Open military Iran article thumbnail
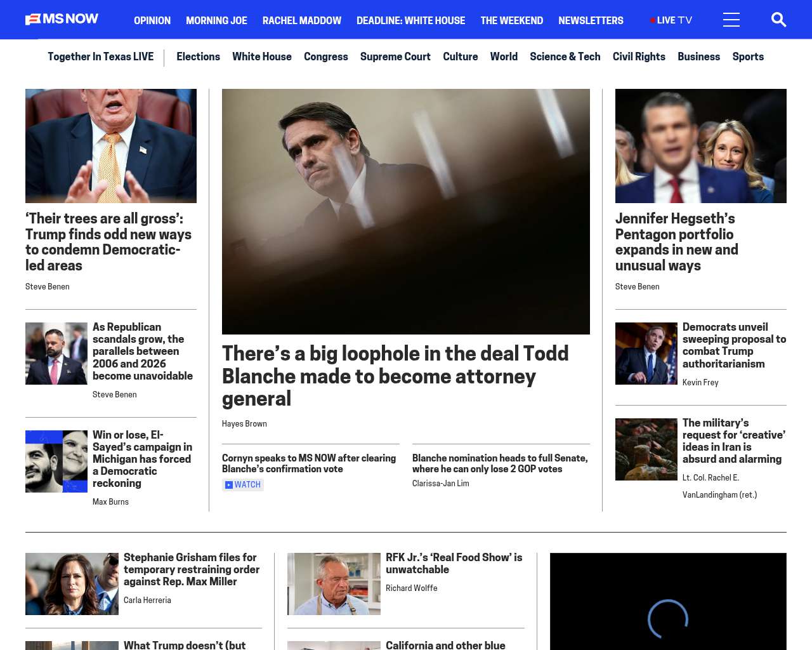812x650 pixels. pyautogui.click(x=646, y=449)
